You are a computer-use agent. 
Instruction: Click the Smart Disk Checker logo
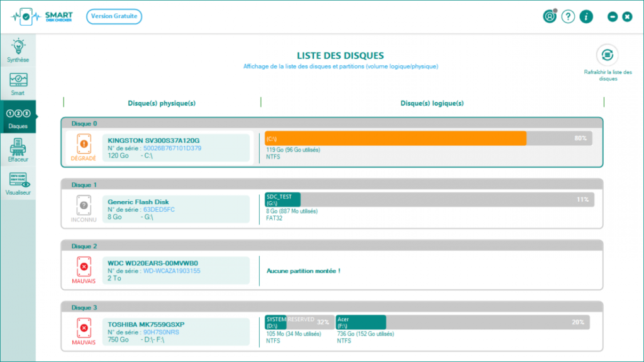coord(42,16)
